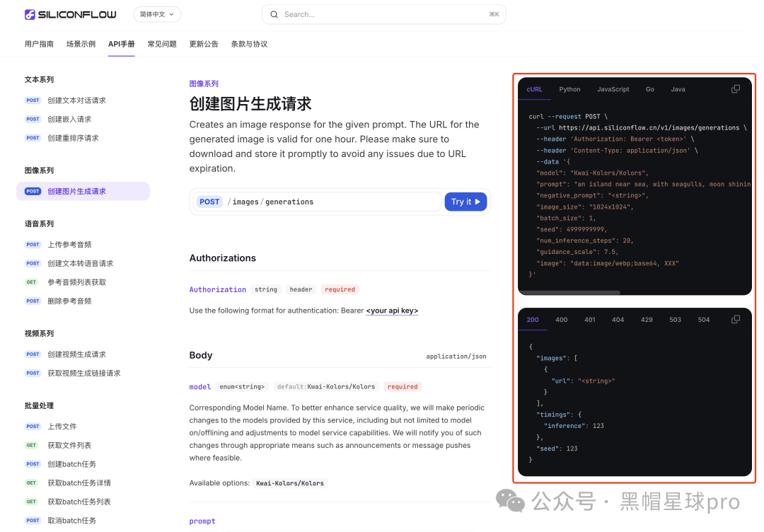Click the Authorizations section heading
764x532 pixels.
[x=222, y=258]
